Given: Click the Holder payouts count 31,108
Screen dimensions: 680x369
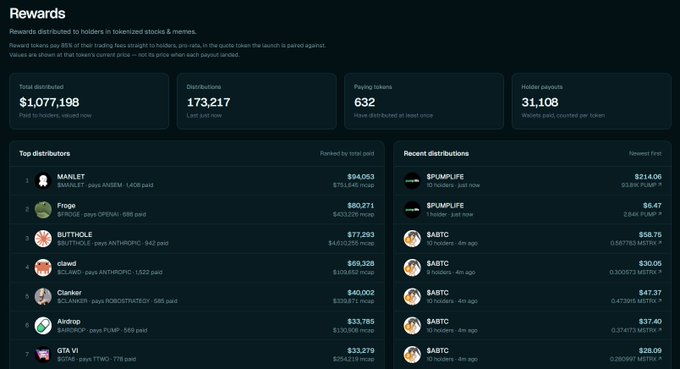Looking at the screenshot, I should click(540, 102).
